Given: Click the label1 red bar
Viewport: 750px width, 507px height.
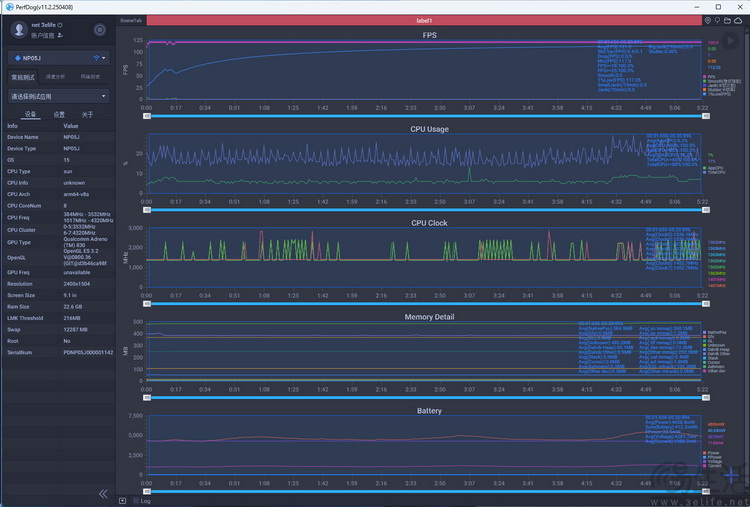Looking at the screenshot, I should click(423, 19).
